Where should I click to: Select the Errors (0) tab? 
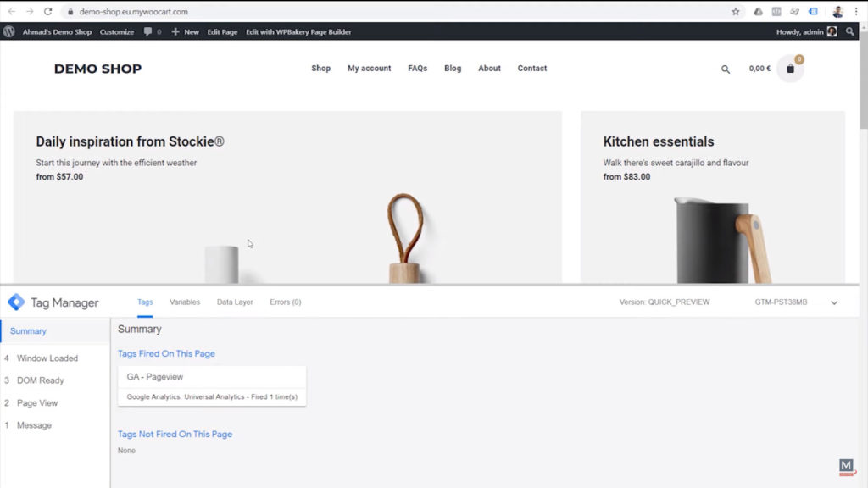click(285, 302)
